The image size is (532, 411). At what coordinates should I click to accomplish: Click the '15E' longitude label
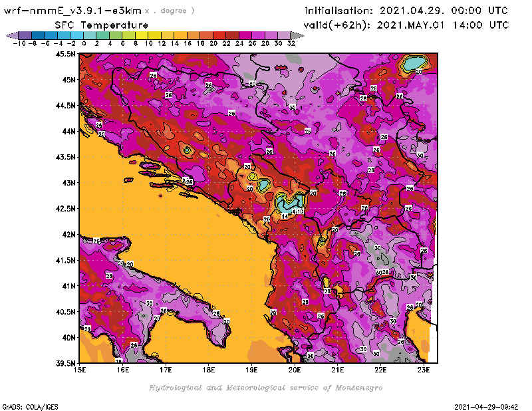(x=80, y=370)
